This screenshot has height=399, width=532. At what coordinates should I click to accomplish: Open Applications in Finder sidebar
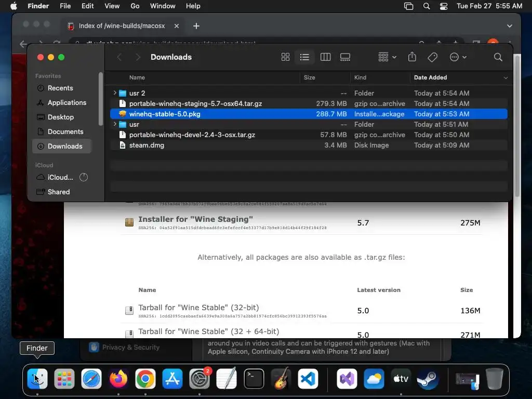tap(62, 102)
